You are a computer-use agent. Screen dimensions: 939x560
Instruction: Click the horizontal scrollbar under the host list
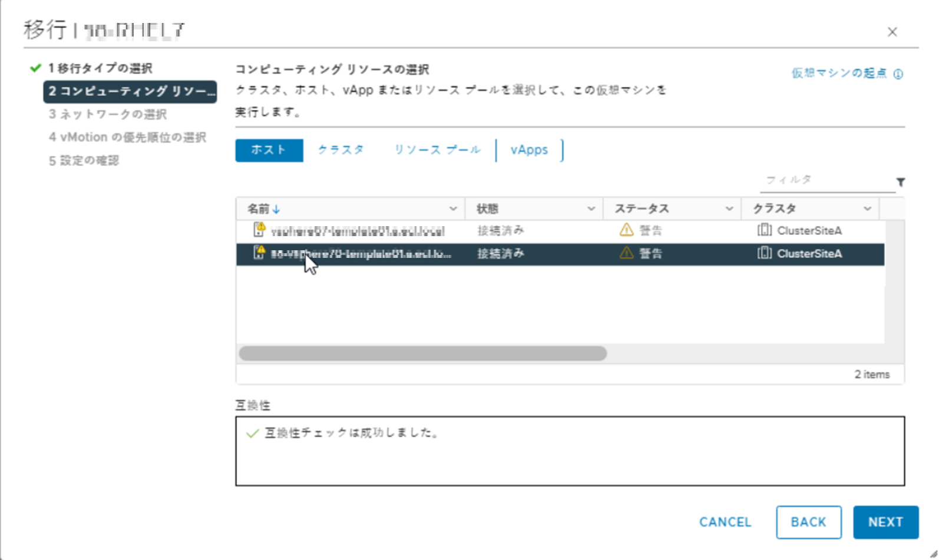point(422,353)
